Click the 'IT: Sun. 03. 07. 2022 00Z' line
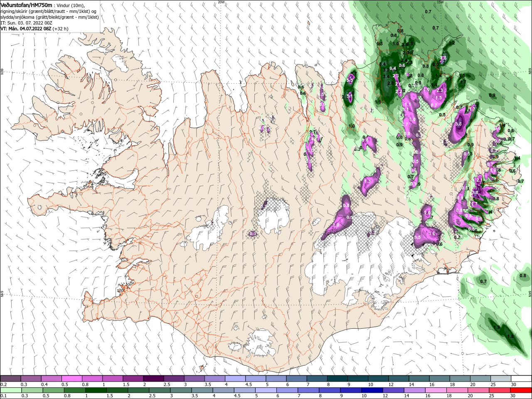Screen dimensions: 532x399 [26, 23]
